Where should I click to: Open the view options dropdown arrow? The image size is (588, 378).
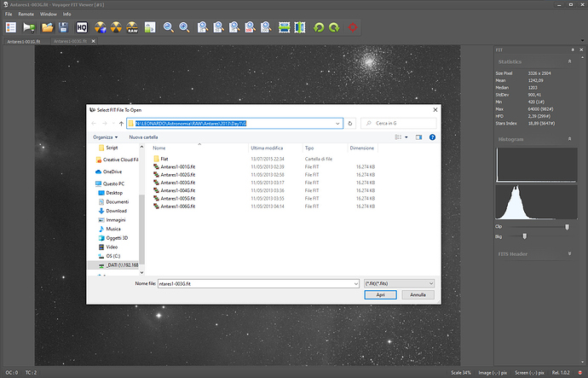click(406, 137)
